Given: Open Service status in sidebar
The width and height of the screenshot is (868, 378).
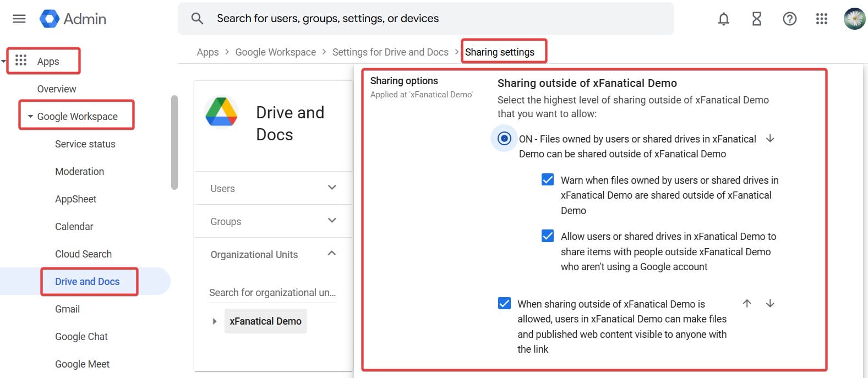Looking at the screenshot, I should pos(85,144).
